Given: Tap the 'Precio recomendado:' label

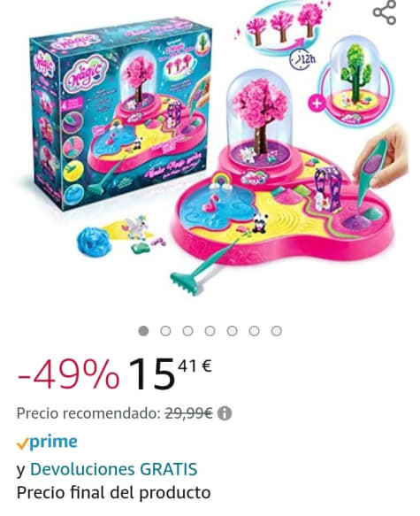Looking at the screenshot, I should click(88, 413).
